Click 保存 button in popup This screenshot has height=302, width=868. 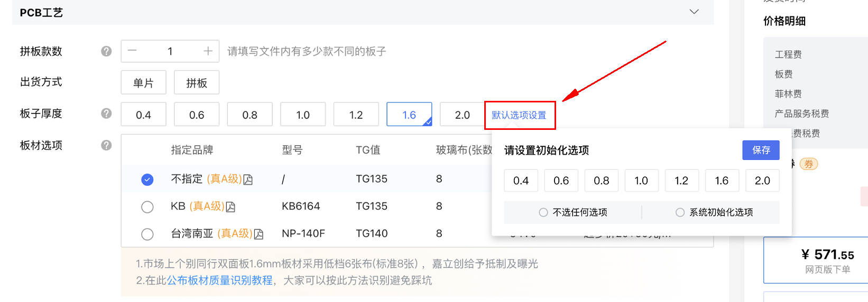coord(761,150)
